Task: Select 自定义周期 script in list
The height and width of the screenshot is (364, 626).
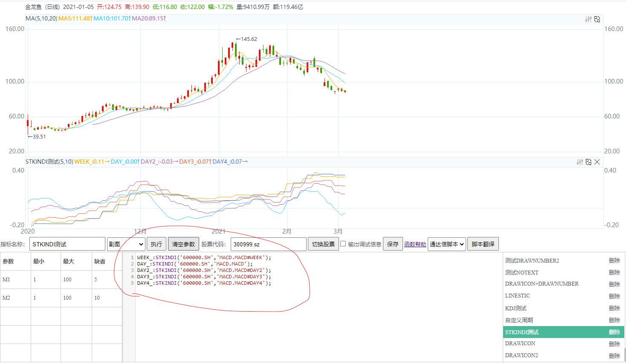Action: pos(519,320)
